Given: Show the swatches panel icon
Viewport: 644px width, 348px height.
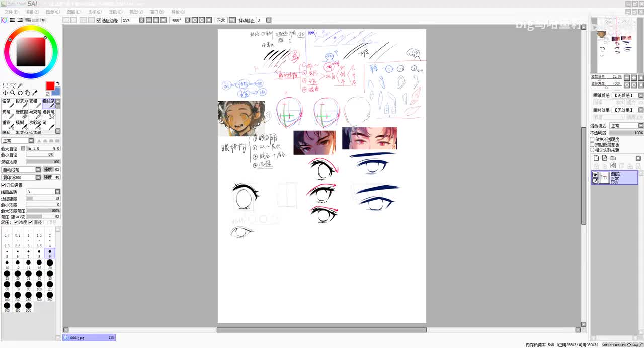Looking at the screenshot, I should click(35, 20).
